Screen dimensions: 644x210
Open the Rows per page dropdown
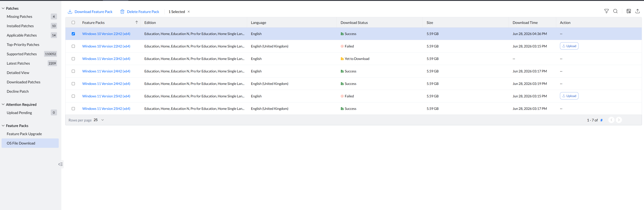tap(99, 120)
